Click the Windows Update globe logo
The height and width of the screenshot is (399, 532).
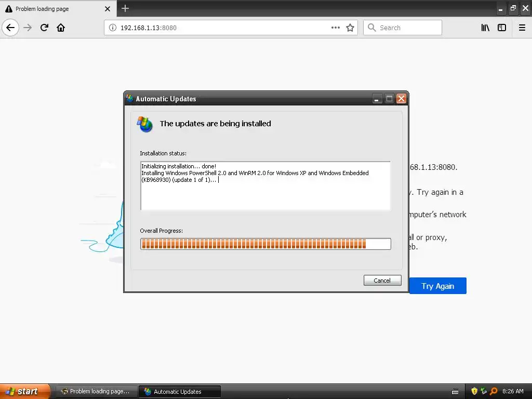pos(145,124)
